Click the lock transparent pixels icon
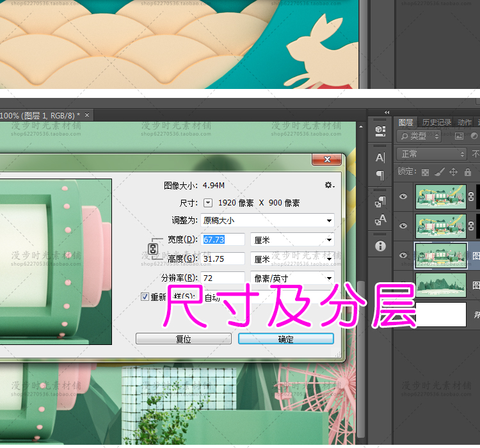The image size is (480, 448). 425,172
